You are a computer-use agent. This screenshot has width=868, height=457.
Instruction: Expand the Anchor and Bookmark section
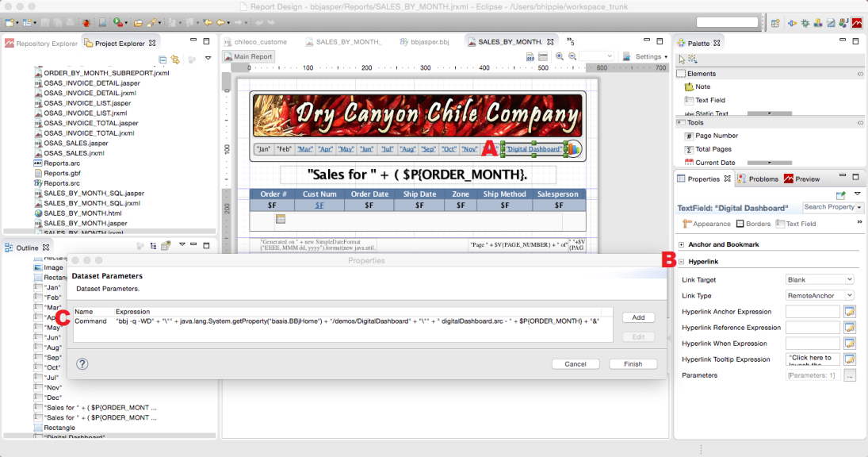(682, 244)
